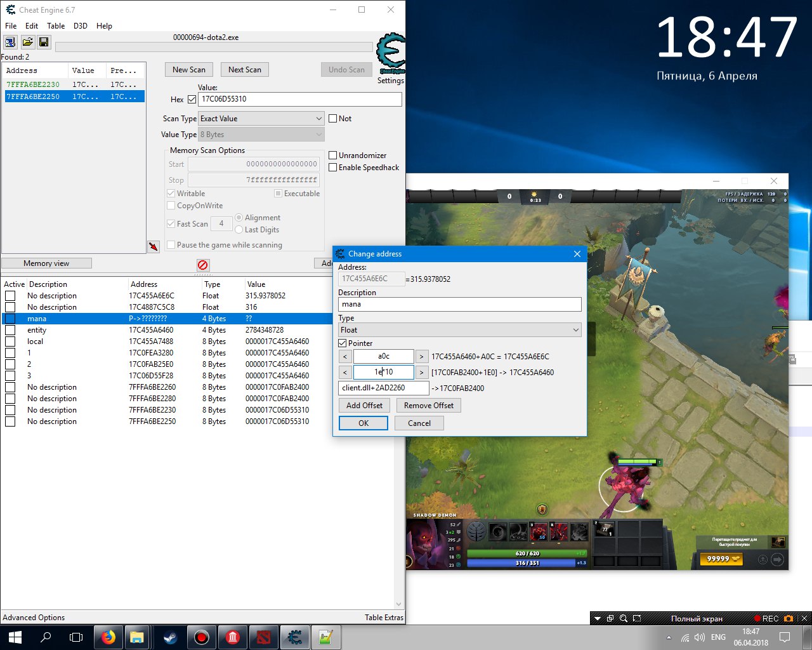The height and width of the screenshot is (650, 812).
Task: Open the D3D menu
Action: (81, 26)
